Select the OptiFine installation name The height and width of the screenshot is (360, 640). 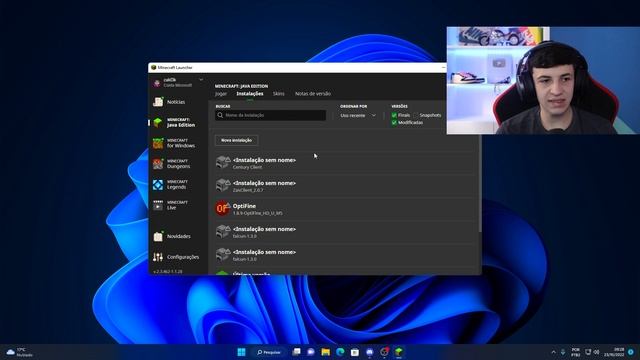[x=244, y=206]
